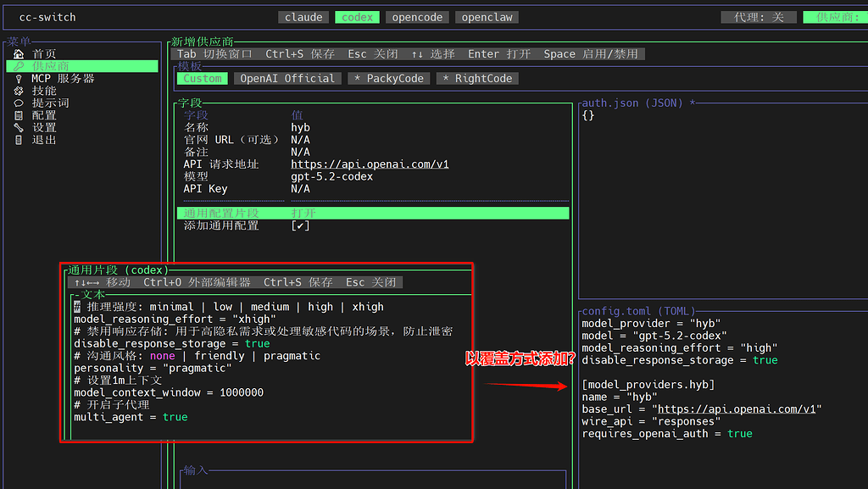Click the wrench icon beside 设置
The height and width of the screenshot is (489, 868).
[19, 127]
